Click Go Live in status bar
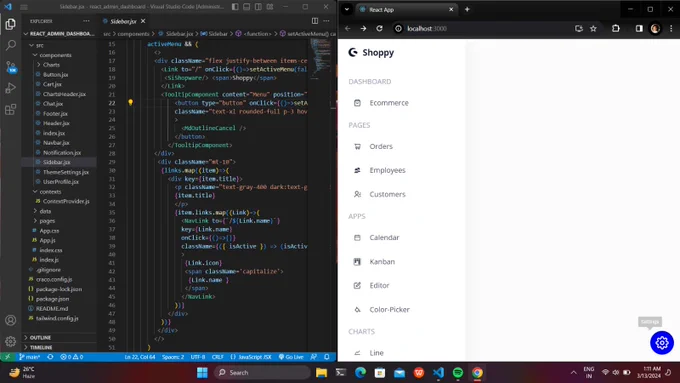680x383 pixels. pyautogui.click(x=291, y=357)
